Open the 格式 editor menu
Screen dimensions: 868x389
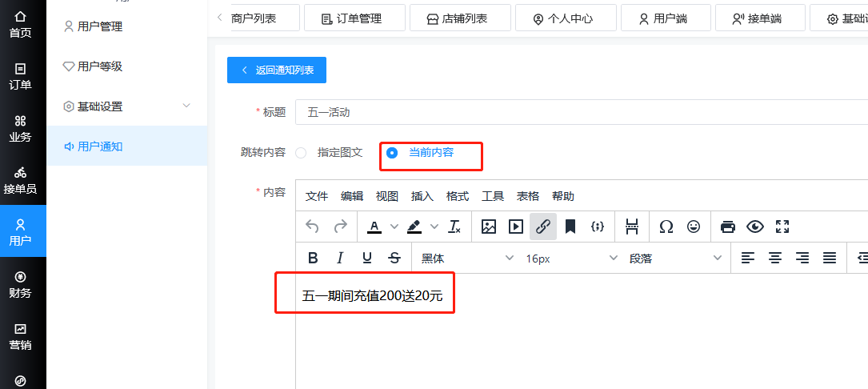[x=458, y=196]
